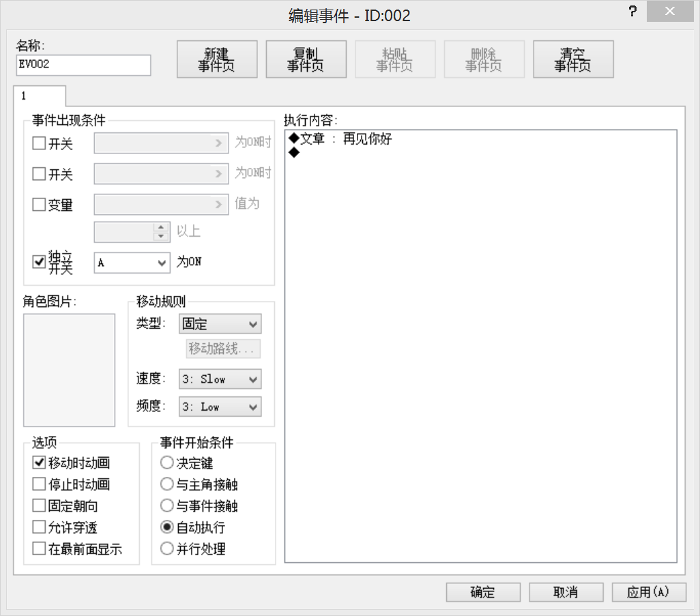Select the 自动执行 trigger radio button

pyautogui.click(x=167, y=527)
